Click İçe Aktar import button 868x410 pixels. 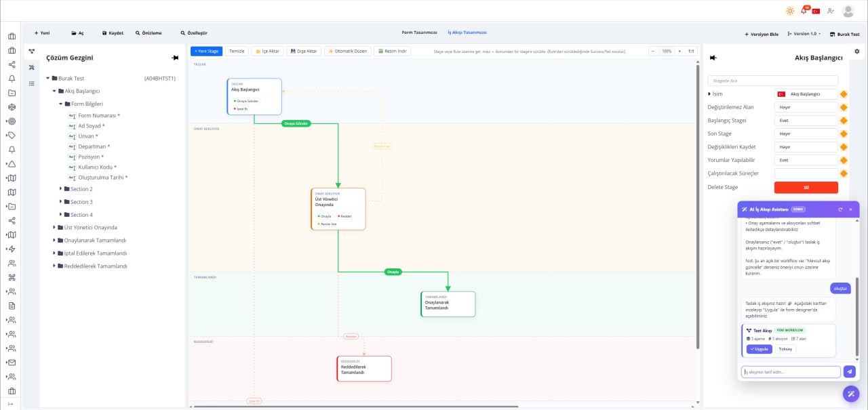[268, 52]
